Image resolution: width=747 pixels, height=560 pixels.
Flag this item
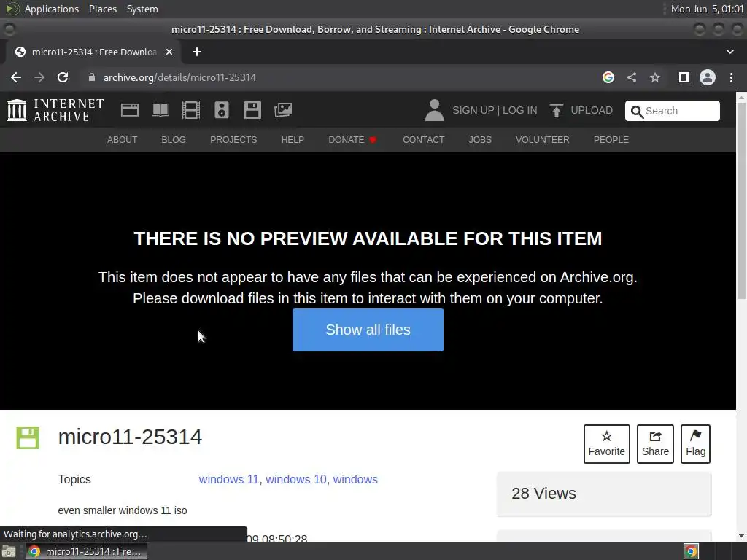695,444
